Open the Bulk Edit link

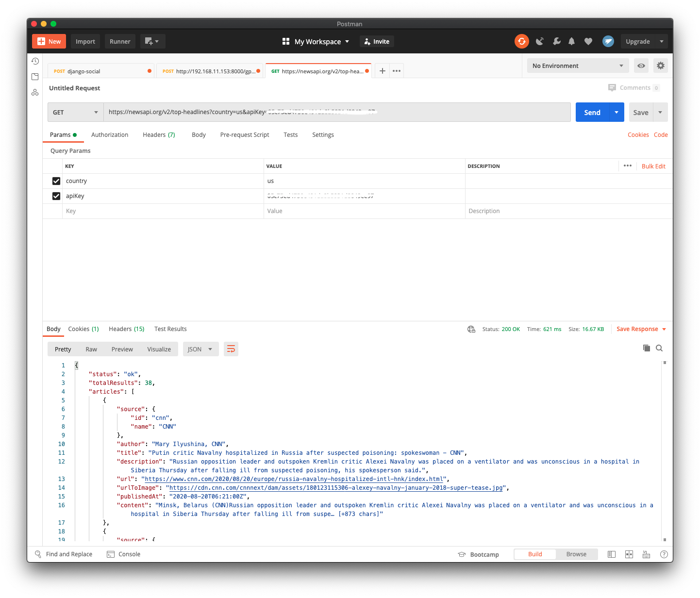click(x=653, y=166)
